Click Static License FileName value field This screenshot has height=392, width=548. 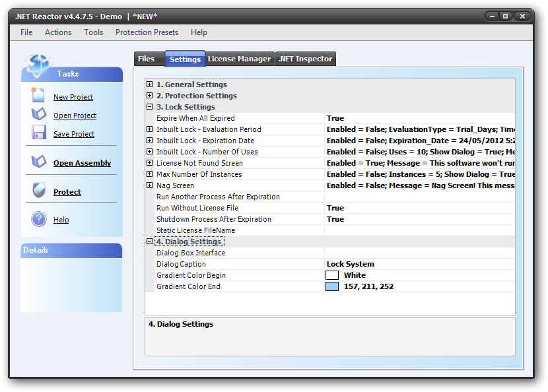(x=420, y=230)
